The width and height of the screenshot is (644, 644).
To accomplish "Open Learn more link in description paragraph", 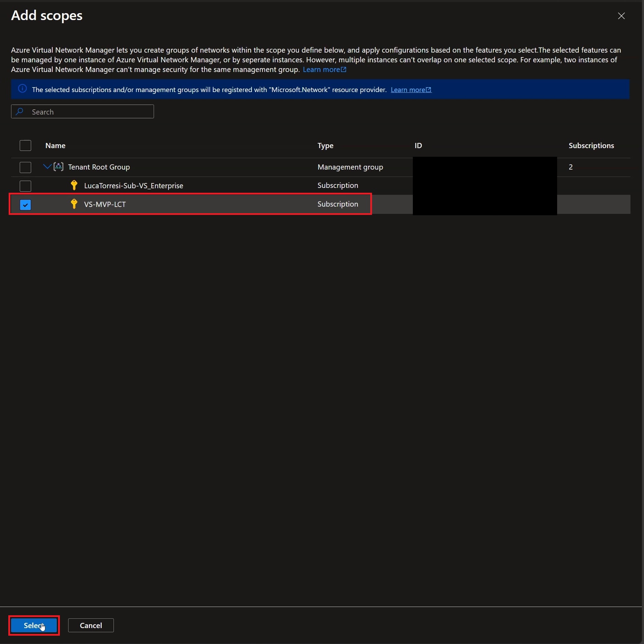I will pyautogui.click(x=321, y=70).
